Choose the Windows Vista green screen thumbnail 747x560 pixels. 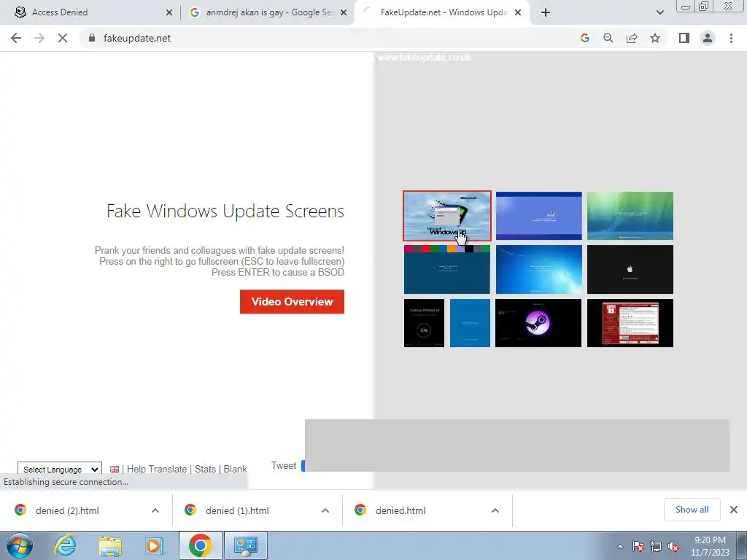(630, 216)
